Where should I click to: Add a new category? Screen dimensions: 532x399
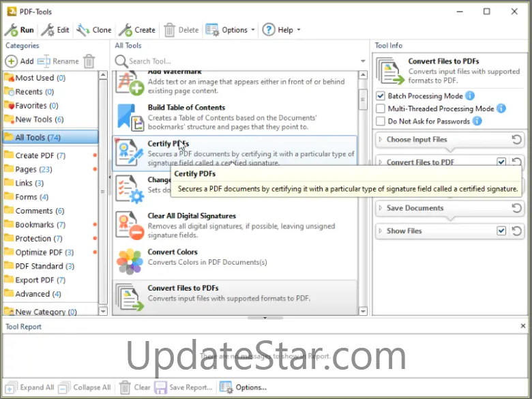(x=19, y=61)
